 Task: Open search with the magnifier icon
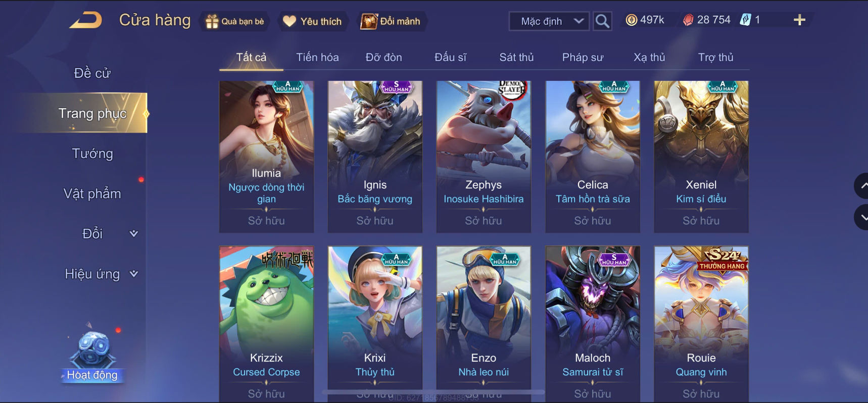tap(602, 21)
